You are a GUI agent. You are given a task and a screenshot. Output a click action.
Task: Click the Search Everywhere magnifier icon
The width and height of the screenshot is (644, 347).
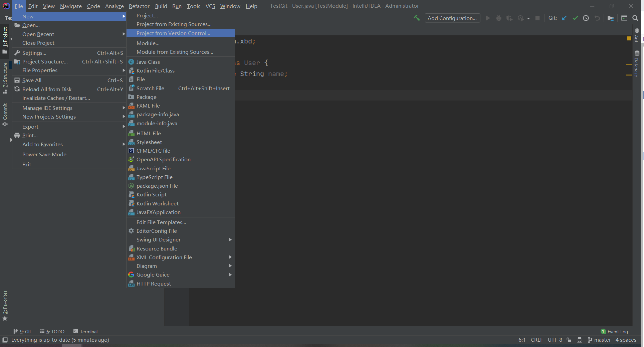point(635,18)
